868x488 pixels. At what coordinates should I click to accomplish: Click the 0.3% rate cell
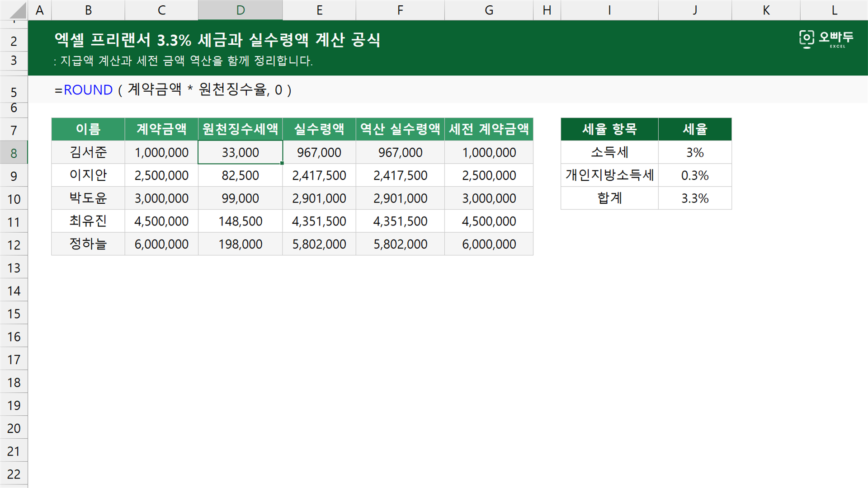[695, 175]
